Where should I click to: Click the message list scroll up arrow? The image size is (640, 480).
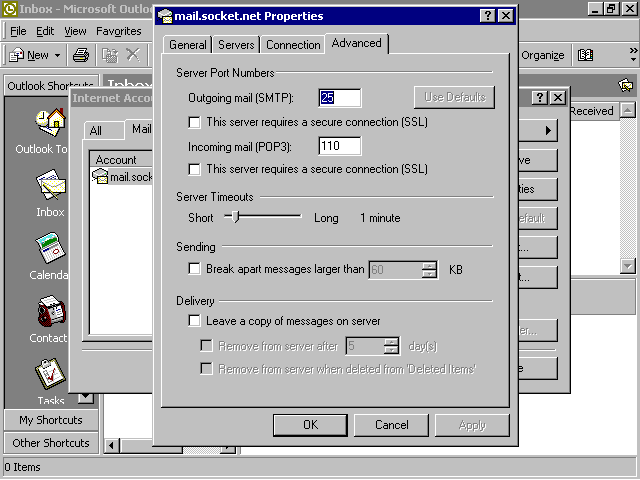point(628,110)
